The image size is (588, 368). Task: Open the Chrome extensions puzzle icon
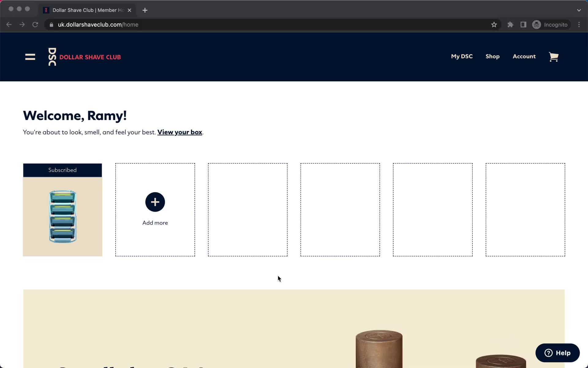pos(510,25)
